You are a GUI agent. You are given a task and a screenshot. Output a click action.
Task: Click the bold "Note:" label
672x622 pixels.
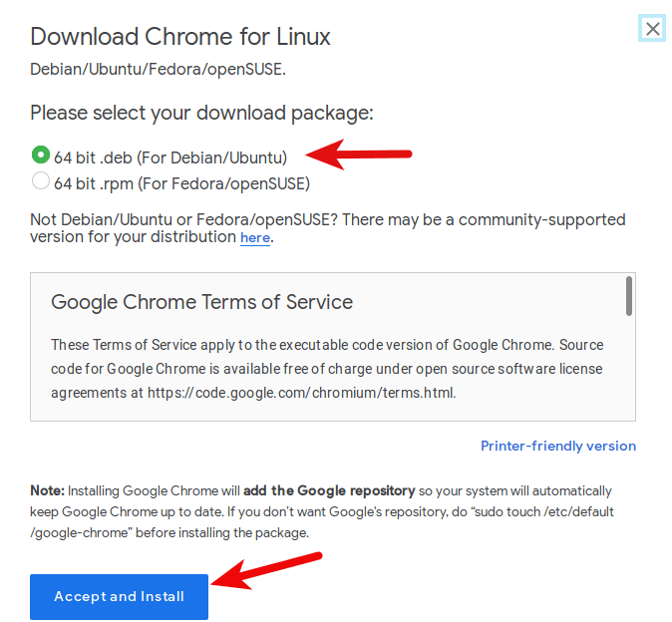[47, 490]
